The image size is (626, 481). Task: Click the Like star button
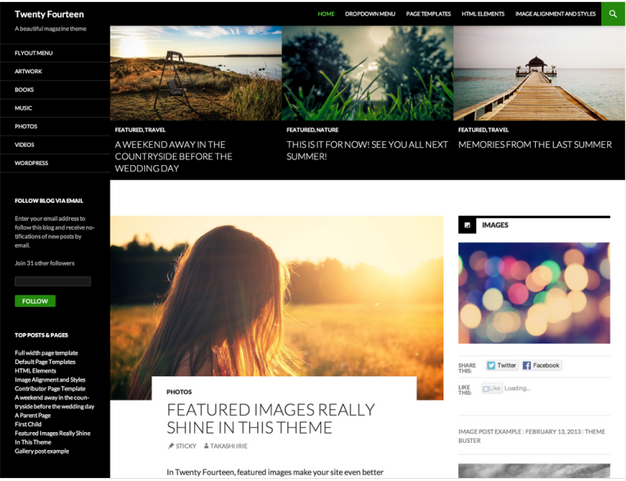[492, 388]
